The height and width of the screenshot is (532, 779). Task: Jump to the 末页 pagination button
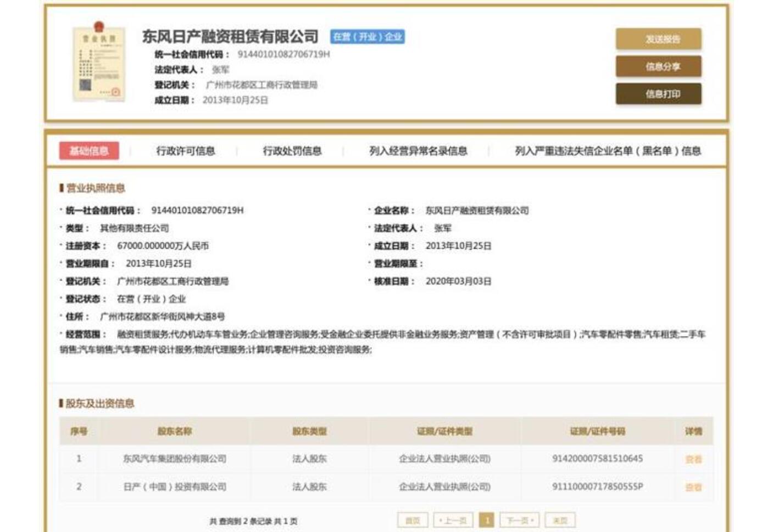pyautogui.click(x=560, y=520)
